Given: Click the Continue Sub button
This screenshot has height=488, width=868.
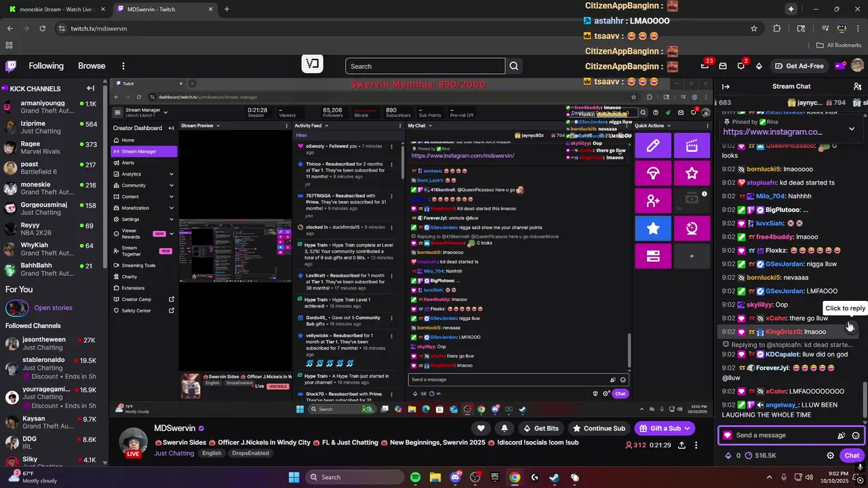Looking at the screenshot, I should tap(599, 428).
